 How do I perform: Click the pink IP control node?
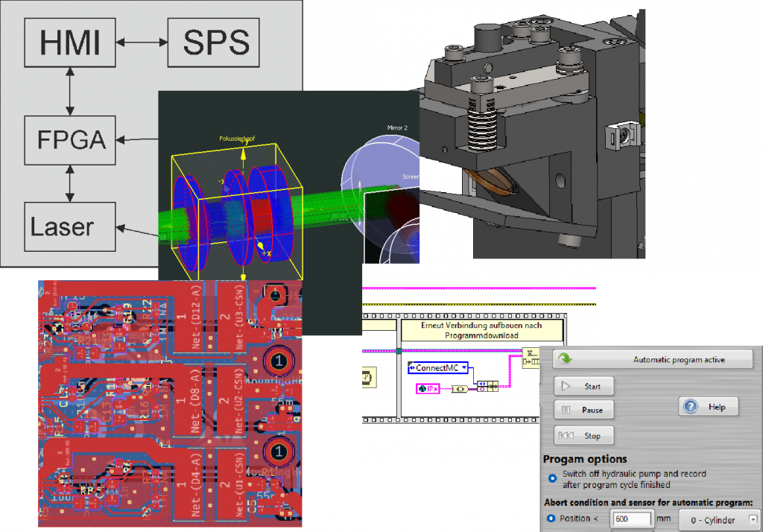(427, 388)
